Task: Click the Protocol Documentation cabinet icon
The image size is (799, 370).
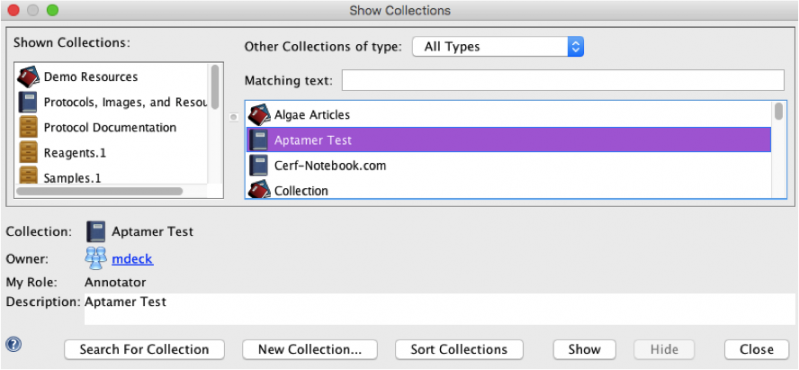Action: click(x=29, y=127)
